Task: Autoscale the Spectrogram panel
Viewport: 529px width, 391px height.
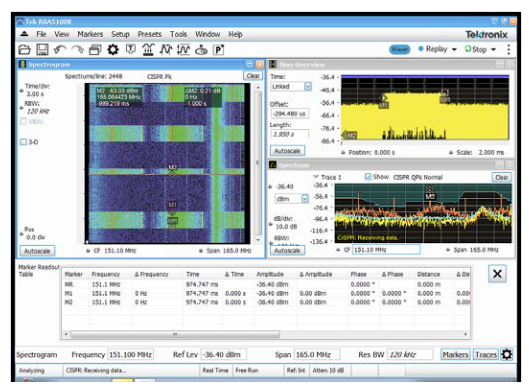Action: click(x=37, y=251)
